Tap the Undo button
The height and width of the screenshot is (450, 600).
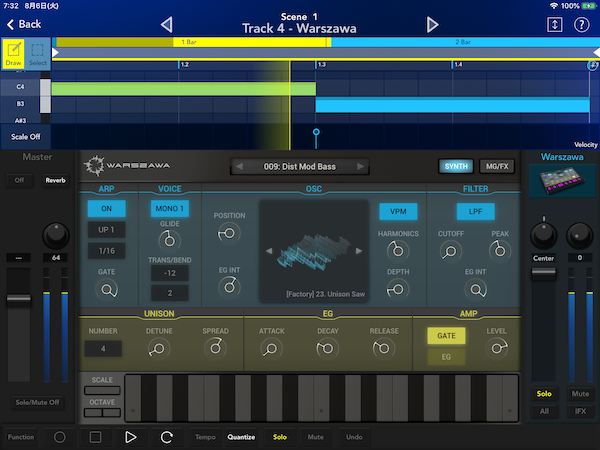pos(354,437)
